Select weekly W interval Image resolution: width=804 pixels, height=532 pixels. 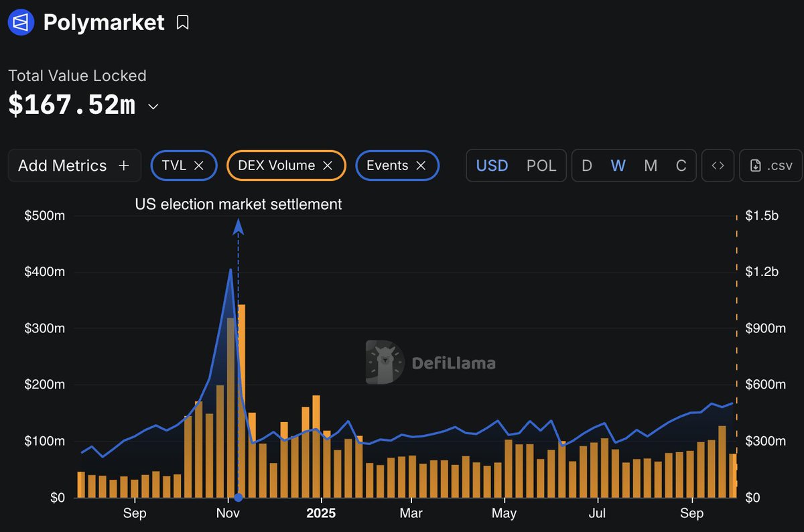(x=618, y=165)
